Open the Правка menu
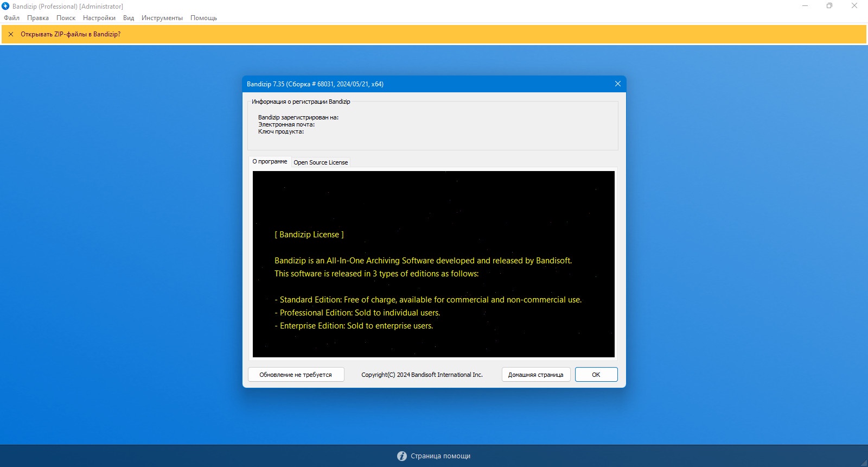 pyautogui.click(x=38, y=18)
